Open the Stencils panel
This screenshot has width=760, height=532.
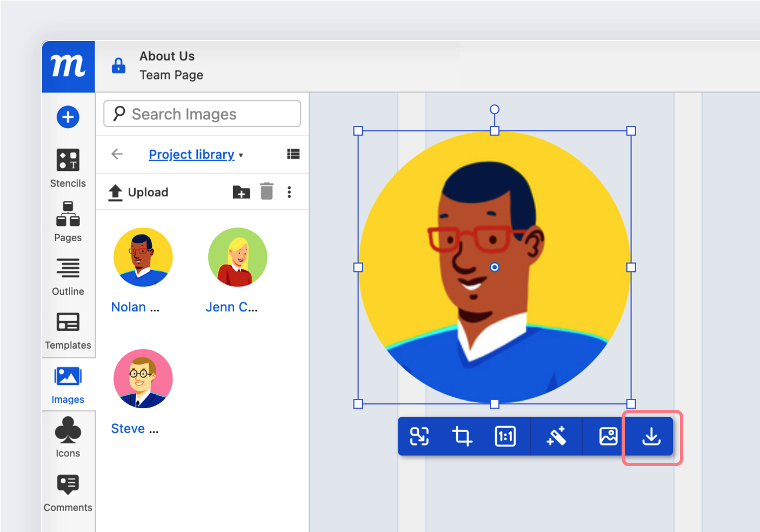(68, 168)
